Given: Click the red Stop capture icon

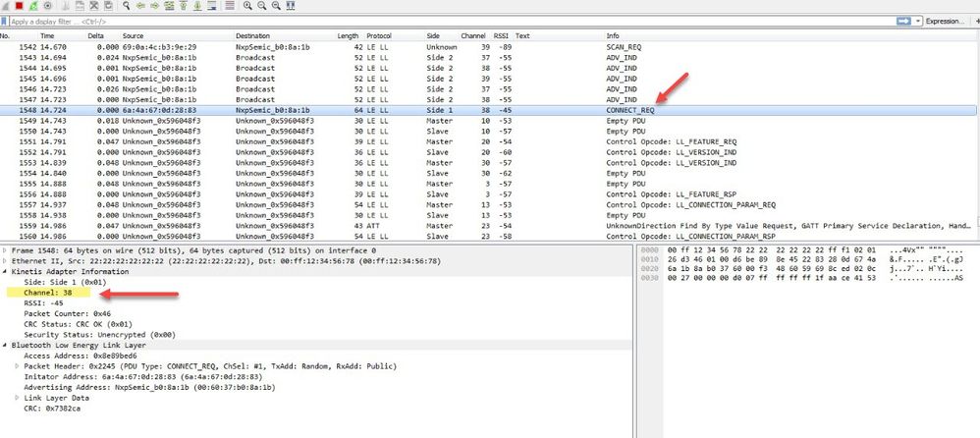Looking at the screenshot, I should [x=20, y=6].
